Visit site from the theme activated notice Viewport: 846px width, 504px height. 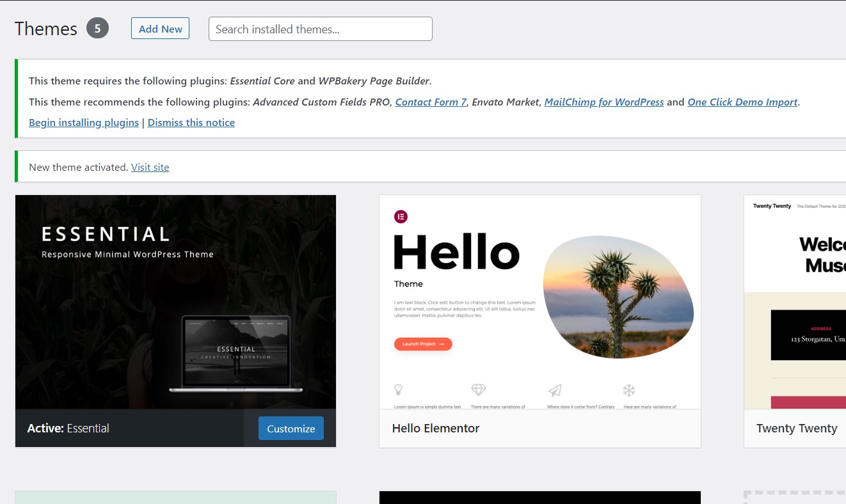[150, 167]
